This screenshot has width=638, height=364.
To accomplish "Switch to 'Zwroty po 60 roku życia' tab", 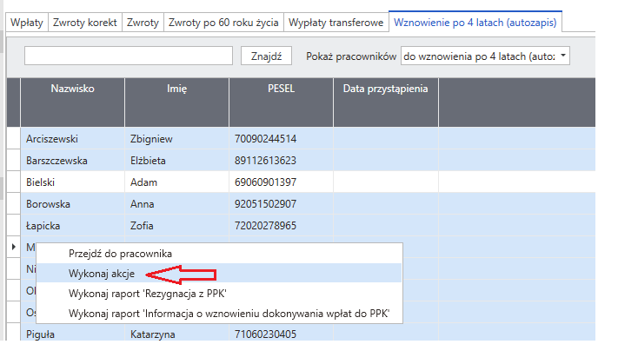I will tap(223, 23).
